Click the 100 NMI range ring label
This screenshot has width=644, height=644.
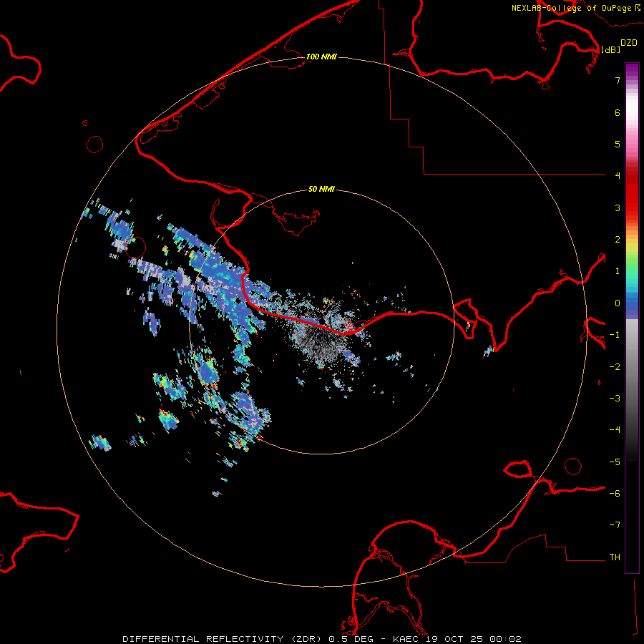321,57
